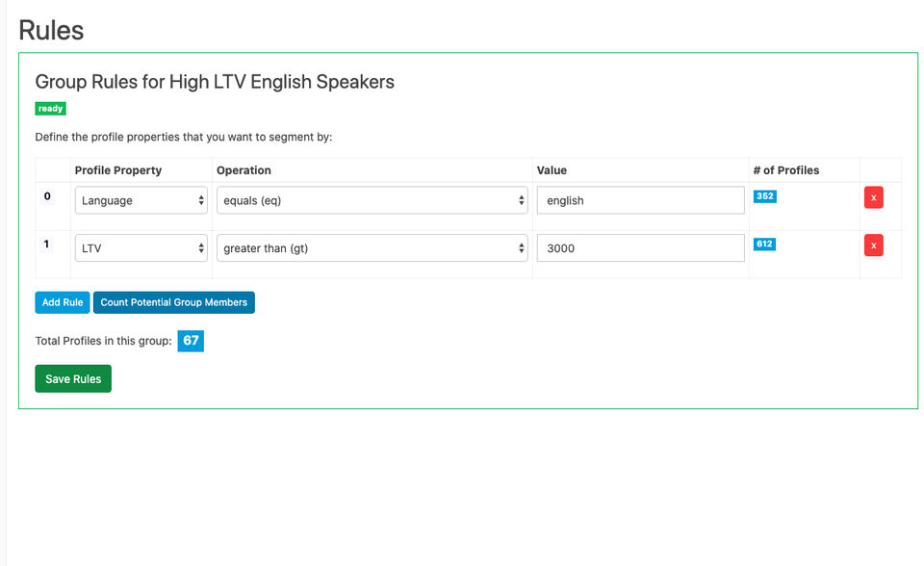Click into the 3000 value field
The image size is (924, 566).
(x=641, y=248)
